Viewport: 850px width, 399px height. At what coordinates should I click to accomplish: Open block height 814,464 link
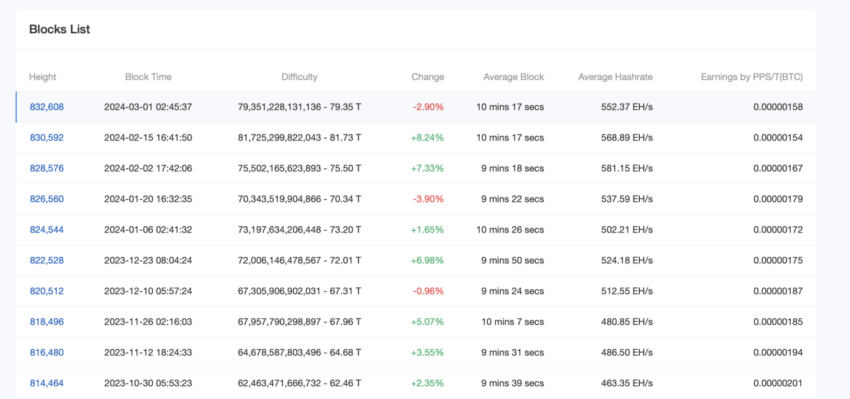(x=47, y=383)
